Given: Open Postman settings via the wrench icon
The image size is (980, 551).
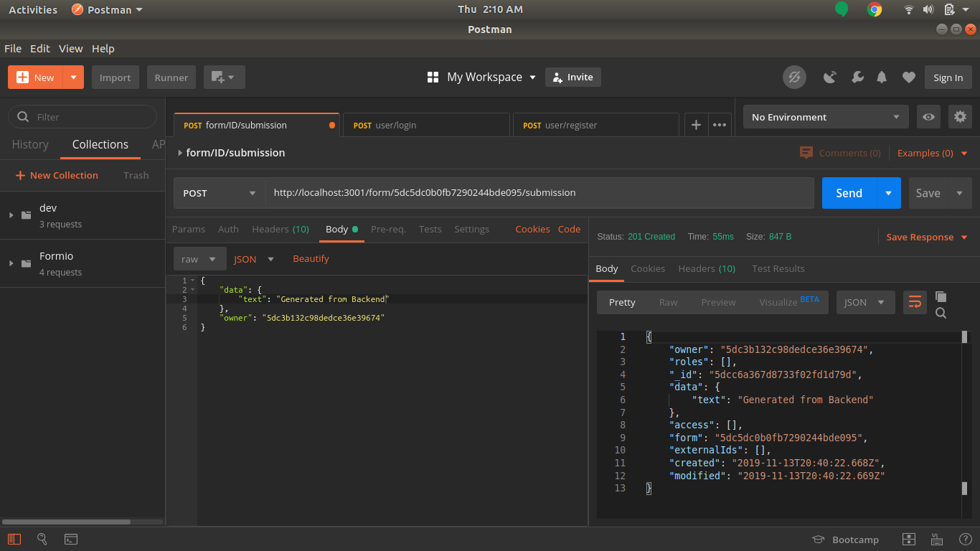Looking at the screenshot, I should pyautogui.click(x=857, y=77).
